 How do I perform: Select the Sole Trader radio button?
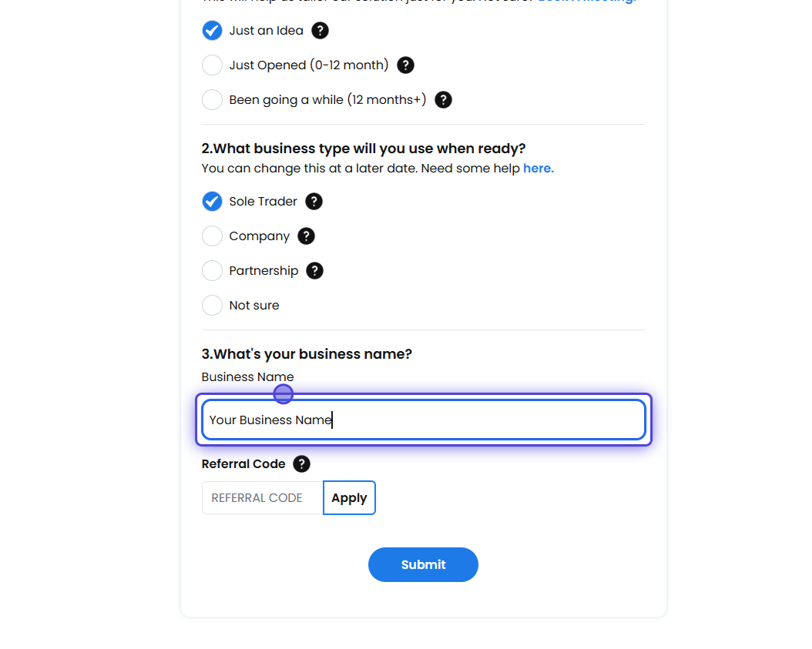pos(212,202)
